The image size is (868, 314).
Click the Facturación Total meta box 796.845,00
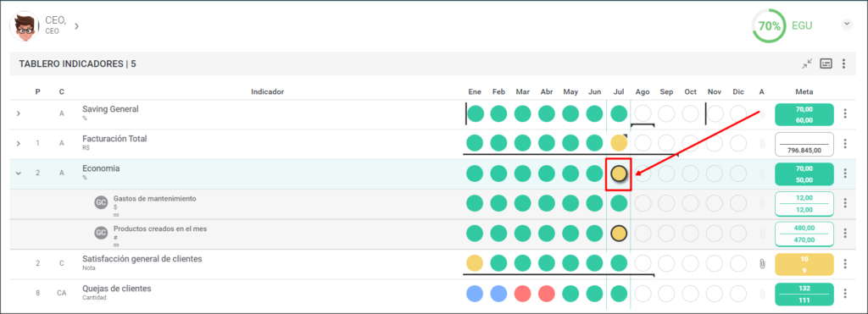[804, 144]
